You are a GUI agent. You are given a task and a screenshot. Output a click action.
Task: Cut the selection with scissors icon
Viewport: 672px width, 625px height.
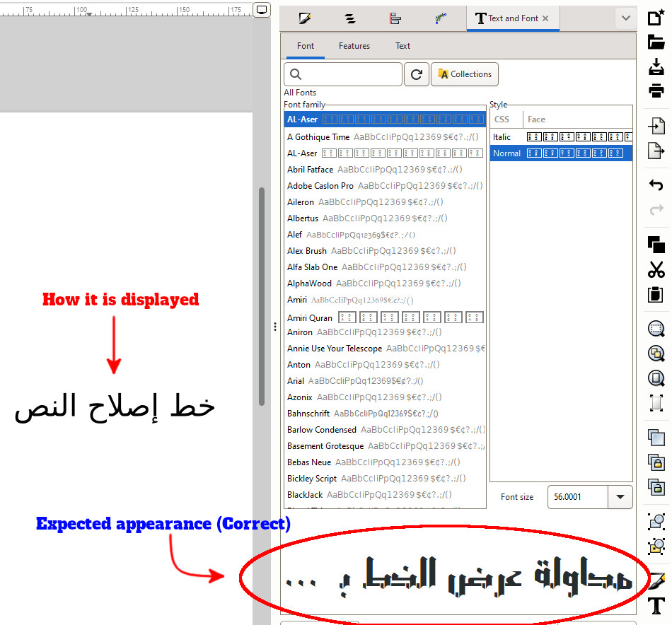[x=656, y=269]
